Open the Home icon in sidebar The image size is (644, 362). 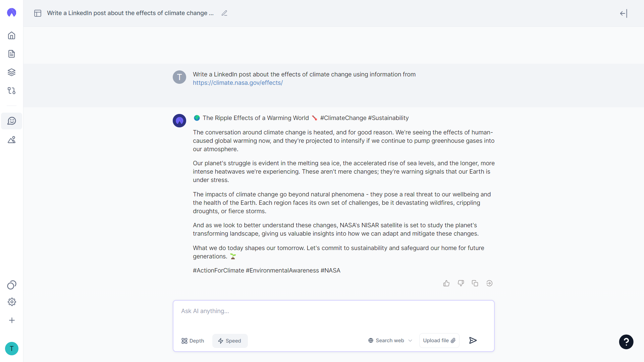[x=12, y=36]
